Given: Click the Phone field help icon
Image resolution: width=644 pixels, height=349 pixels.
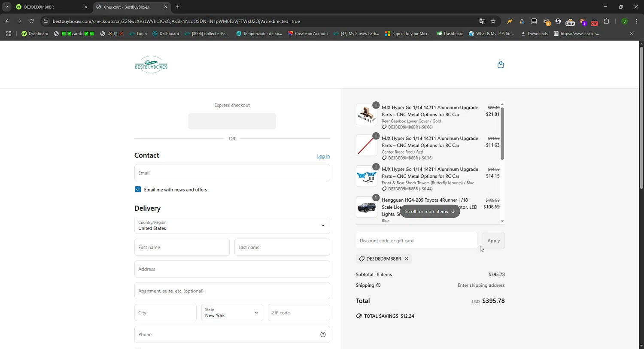Looking at the screenshot, I should tap(323, 334).
